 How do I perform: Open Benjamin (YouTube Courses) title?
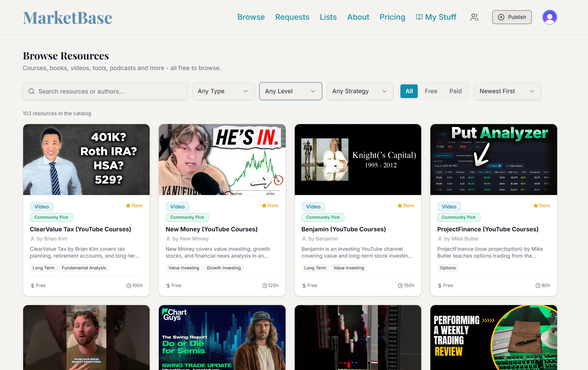[x=344, y=229]
